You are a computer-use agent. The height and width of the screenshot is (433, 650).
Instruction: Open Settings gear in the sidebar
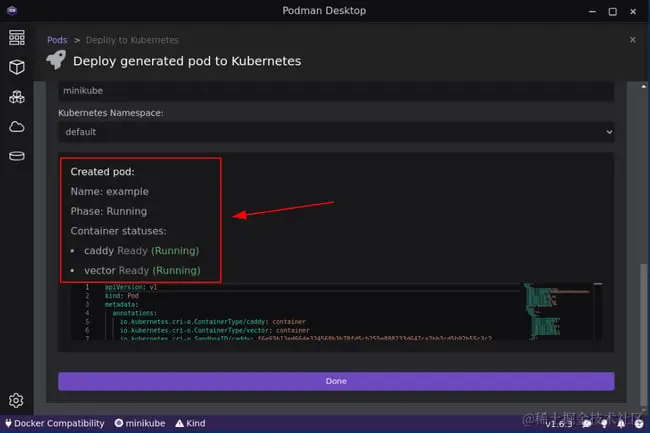[x=16, y=400]
